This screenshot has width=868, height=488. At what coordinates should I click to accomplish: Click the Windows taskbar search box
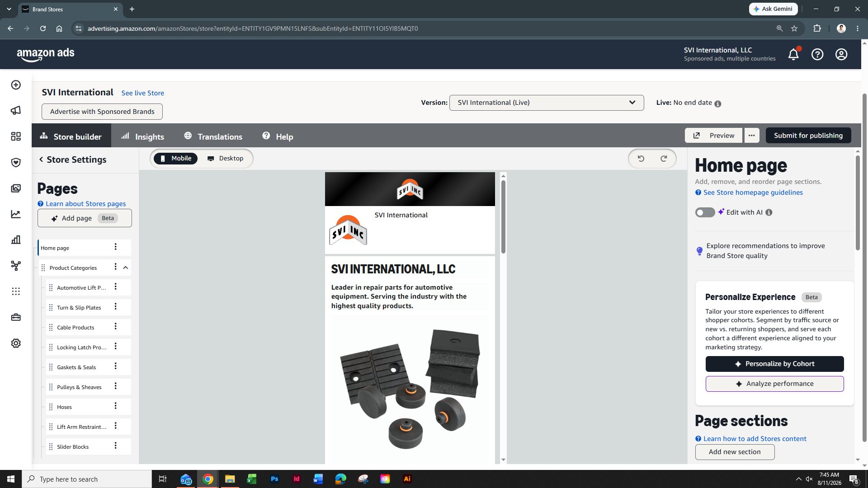(x=87, y=479)
